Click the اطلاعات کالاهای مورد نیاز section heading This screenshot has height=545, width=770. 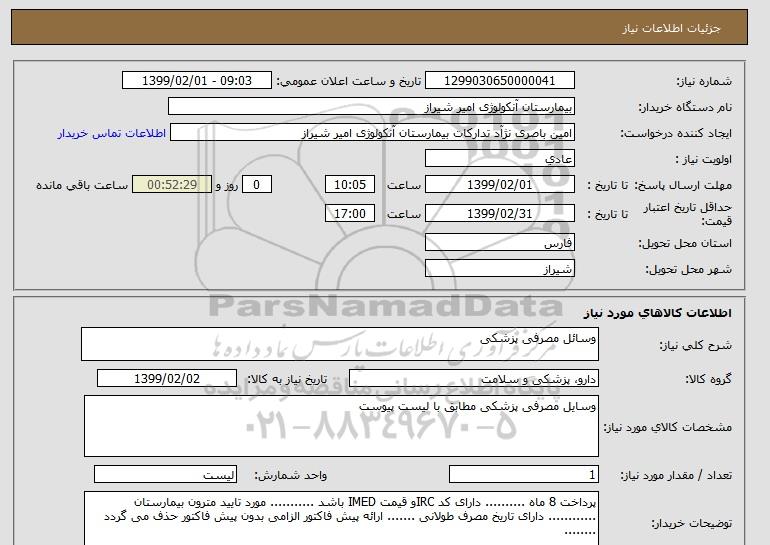tap(658, 313)
